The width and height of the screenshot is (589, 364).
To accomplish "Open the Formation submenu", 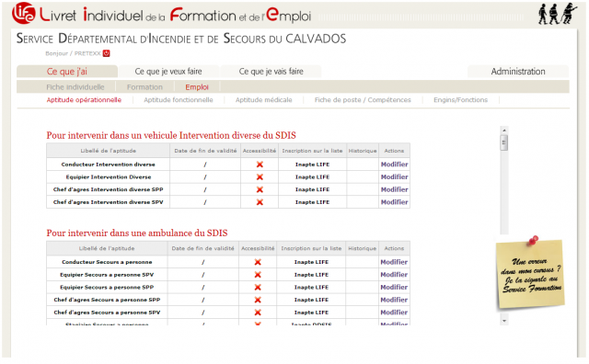I will [144, 87].
